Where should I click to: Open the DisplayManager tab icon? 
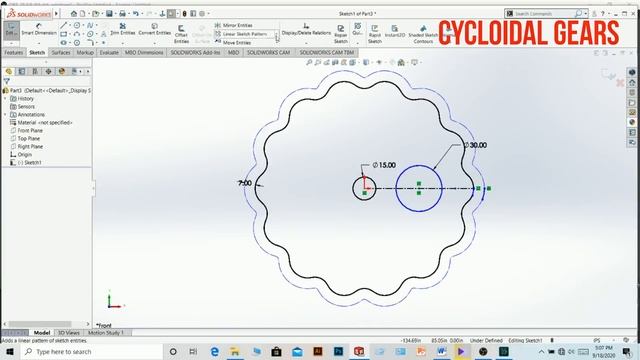(x=62, y=71)
